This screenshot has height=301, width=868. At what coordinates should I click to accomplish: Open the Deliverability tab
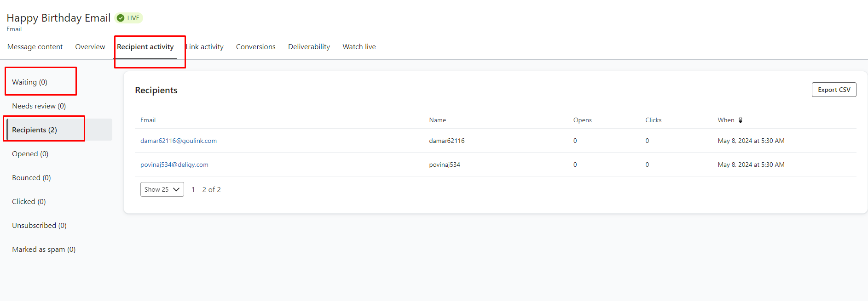click(309, 47)
